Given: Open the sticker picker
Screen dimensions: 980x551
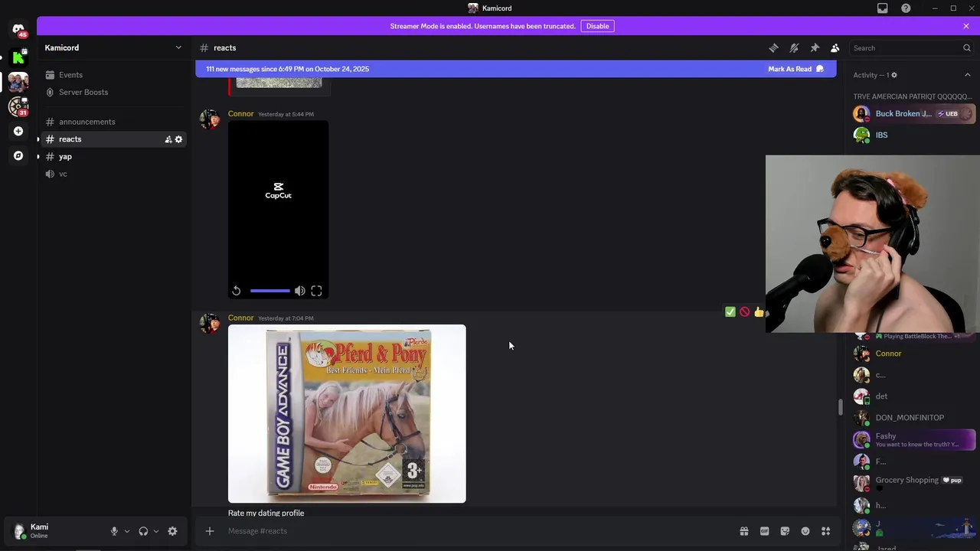Looking at the screenshot, I should tap(785, 531).
